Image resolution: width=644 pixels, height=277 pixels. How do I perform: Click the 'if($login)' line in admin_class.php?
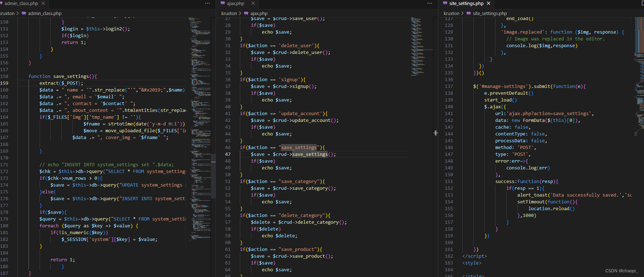[x=75, y=36]
